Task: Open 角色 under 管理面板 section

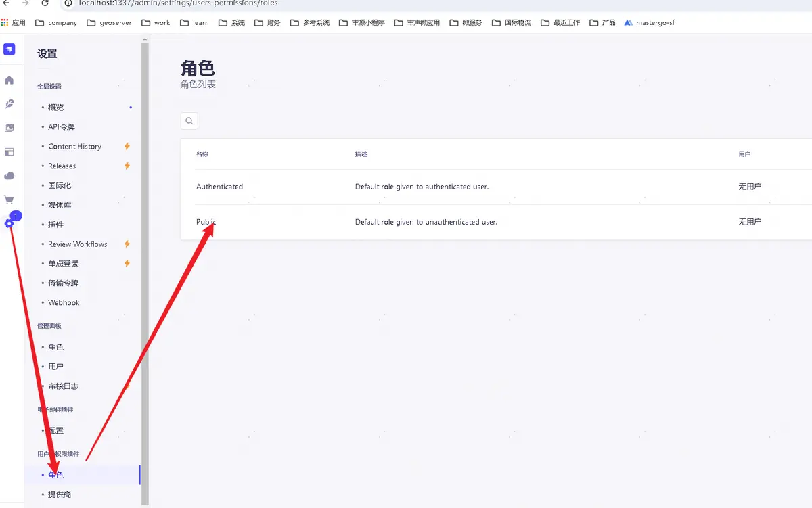Action: click(x=55, y=347)
